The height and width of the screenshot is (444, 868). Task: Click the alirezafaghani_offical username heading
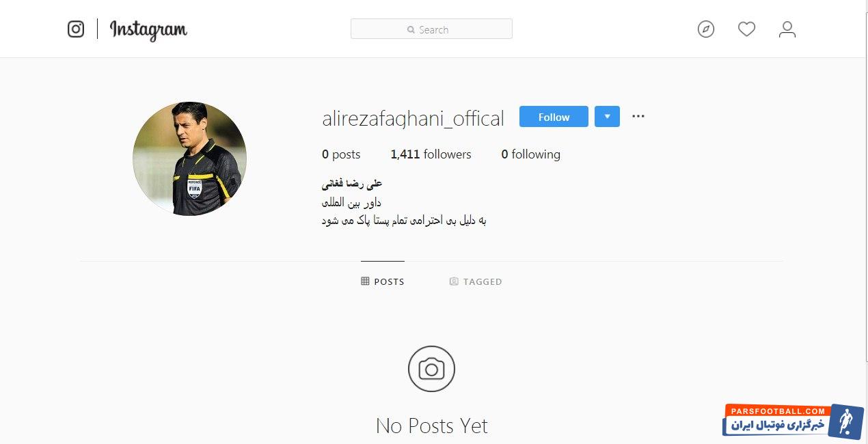[x=413, y=118]
